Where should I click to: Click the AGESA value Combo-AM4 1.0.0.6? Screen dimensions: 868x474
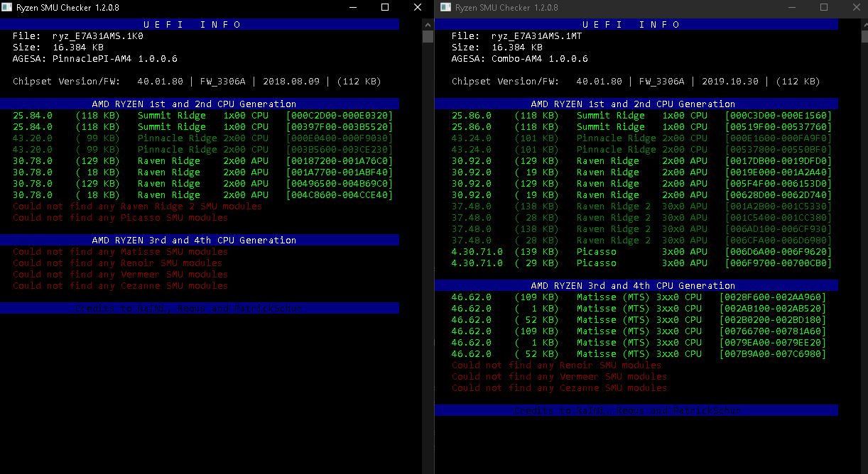click(x=539, y=58)
